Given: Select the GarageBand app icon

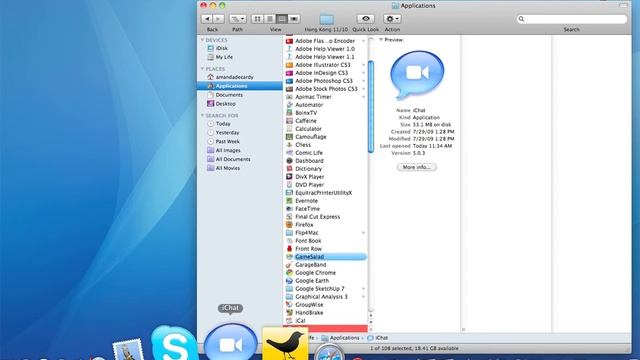Looking at the screenshot, I should (x=289, y=264).
